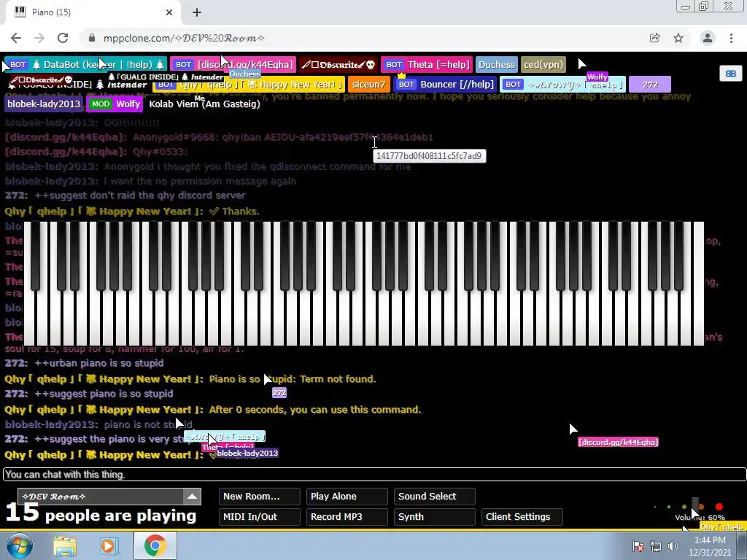Launch Windows Media Player from taskbar

tap(108, 546)
